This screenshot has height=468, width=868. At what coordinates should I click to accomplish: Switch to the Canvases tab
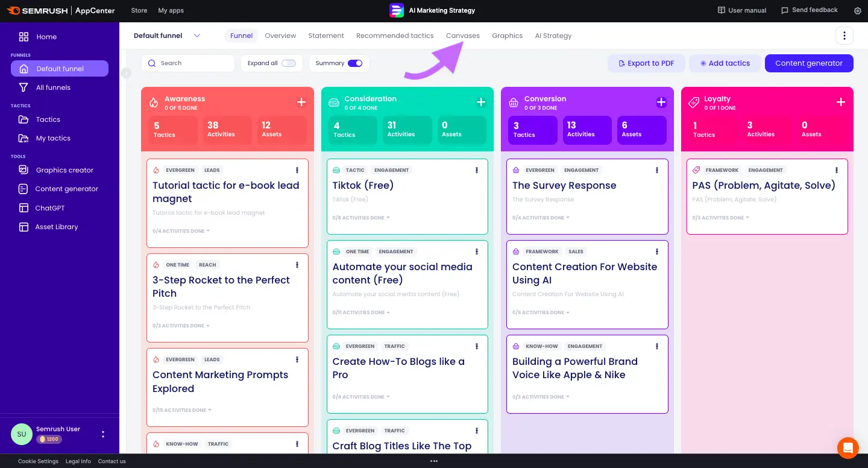[462, 36]
